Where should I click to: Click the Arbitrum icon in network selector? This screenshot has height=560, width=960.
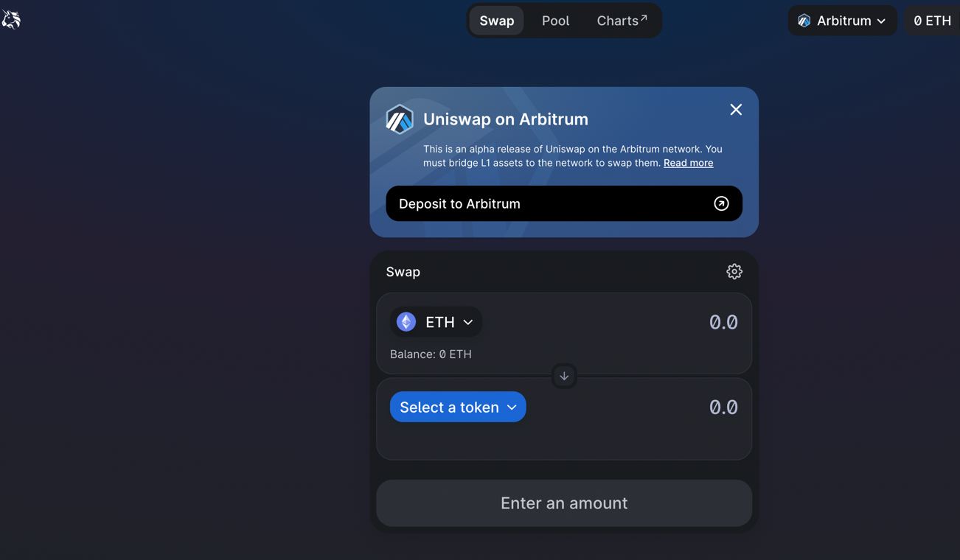[804, 21]
